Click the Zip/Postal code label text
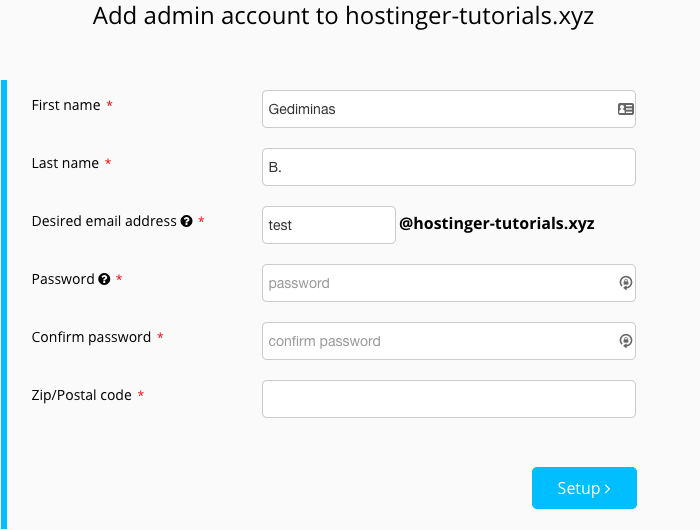 coord(81,395)
